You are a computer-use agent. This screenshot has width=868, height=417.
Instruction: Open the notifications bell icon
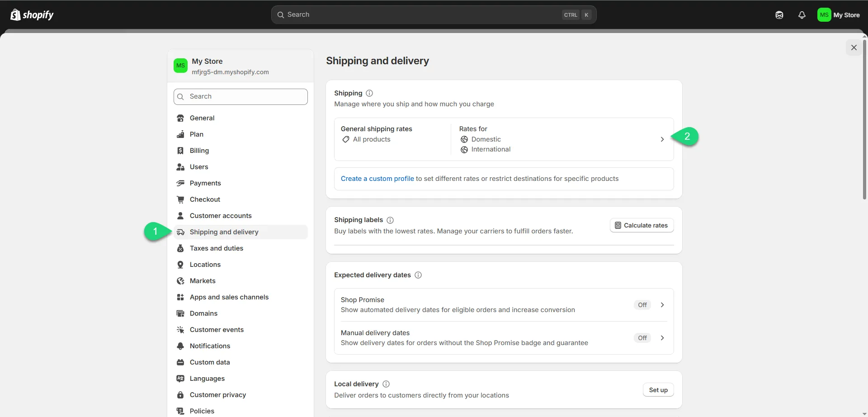pos(802,15)
